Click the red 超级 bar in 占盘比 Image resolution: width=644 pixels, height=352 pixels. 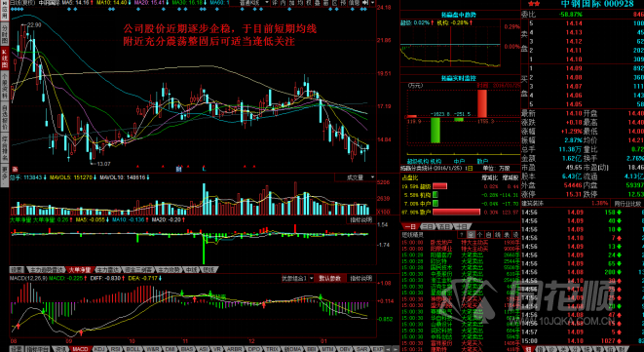439,186
